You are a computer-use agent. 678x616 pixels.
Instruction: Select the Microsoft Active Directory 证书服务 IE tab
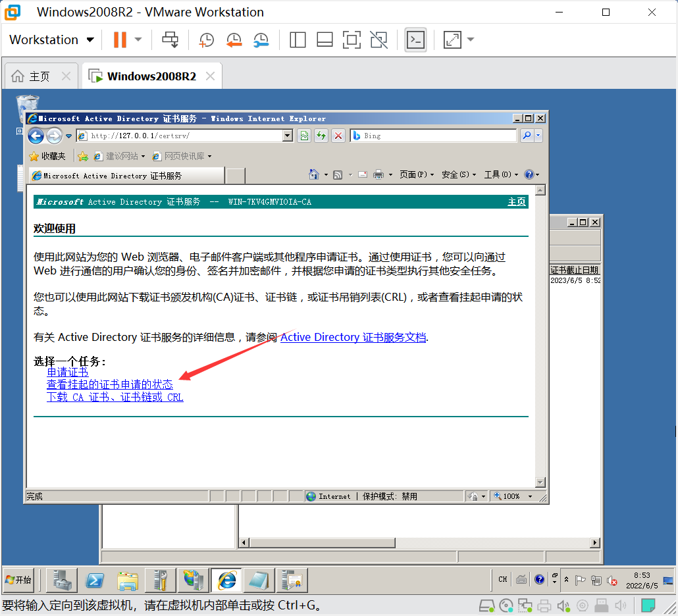126,176
